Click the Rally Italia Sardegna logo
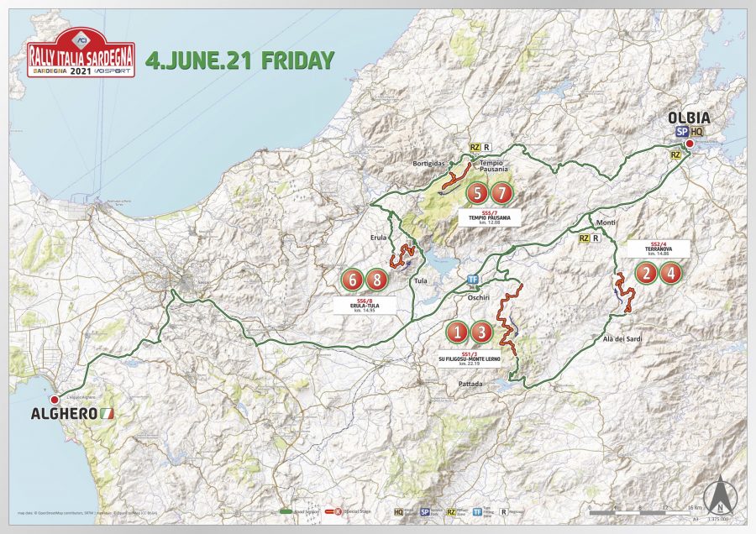756x534 pixels. tap(81, 55)
